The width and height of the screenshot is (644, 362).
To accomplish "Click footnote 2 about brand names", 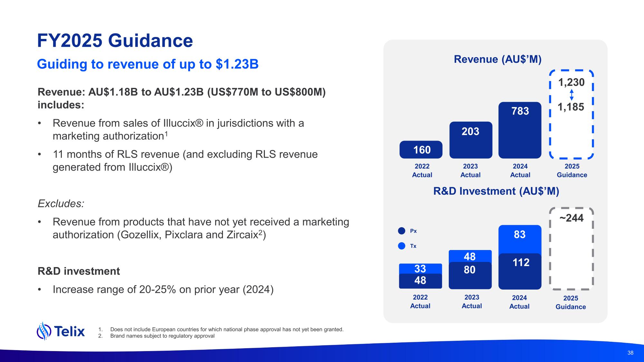I will click(162, 336).
